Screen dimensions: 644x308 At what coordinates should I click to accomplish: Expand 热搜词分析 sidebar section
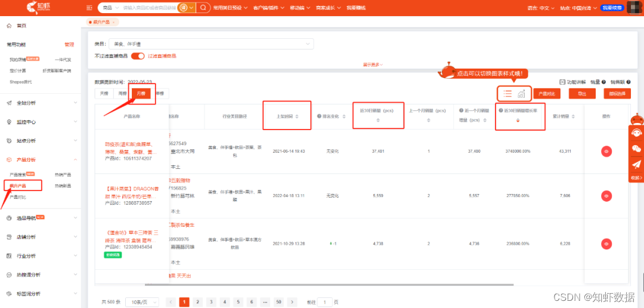click(x=42, y=275)
